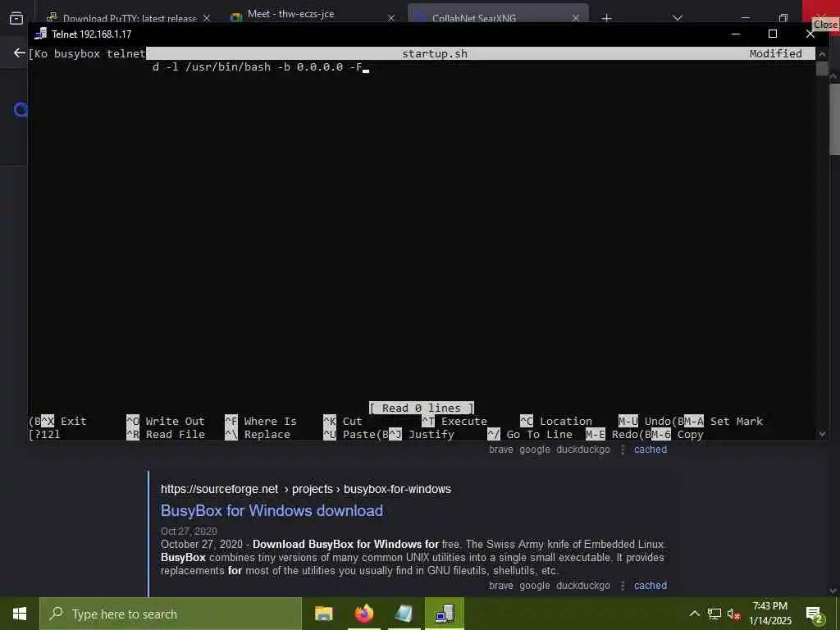Click the ^X Exit shortcut label
The height and width of the screenshot is (630, 840).
click(x=64, y=421)
